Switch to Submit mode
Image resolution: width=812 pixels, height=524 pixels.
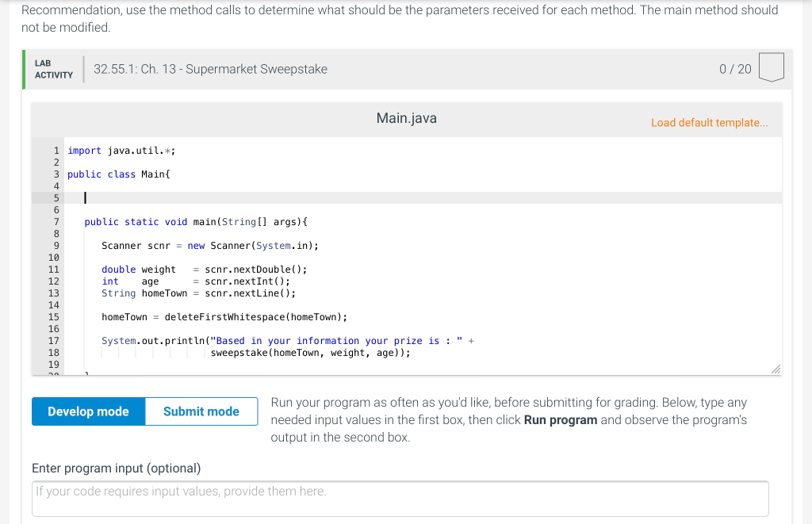pos(201,411)
